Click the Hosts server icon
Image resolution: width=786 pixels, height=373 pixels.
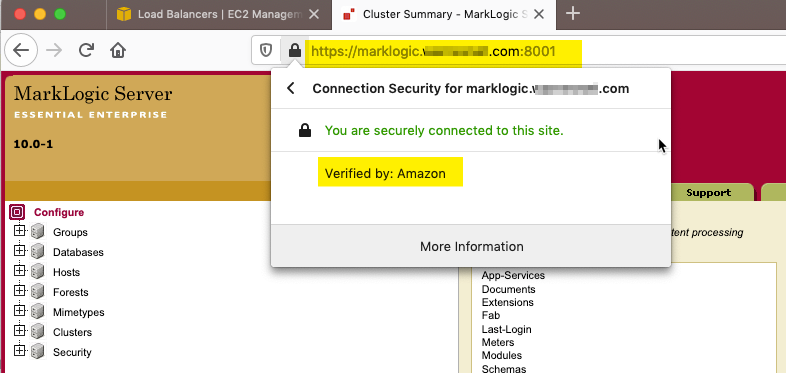click(x=37, y=272)
